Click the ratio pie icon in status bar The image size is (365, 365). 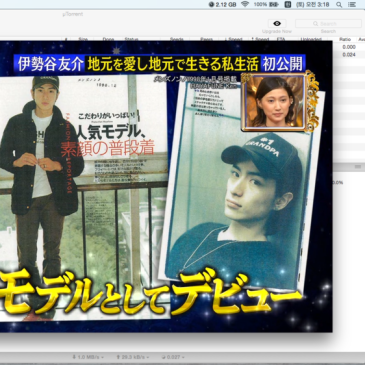pyautogui.click(x=163, y=357)
